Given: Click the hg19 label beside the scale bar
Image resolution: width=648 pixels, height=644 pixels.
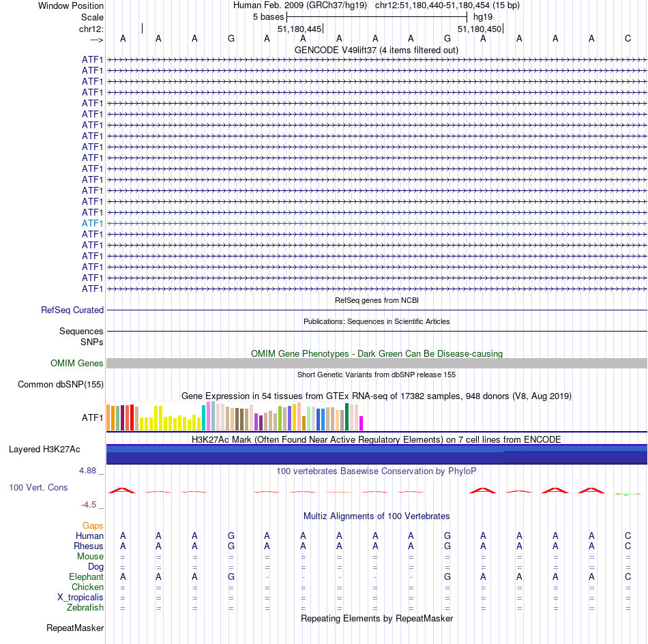Looking at the screenshot, I should click(x=483, y=17).
